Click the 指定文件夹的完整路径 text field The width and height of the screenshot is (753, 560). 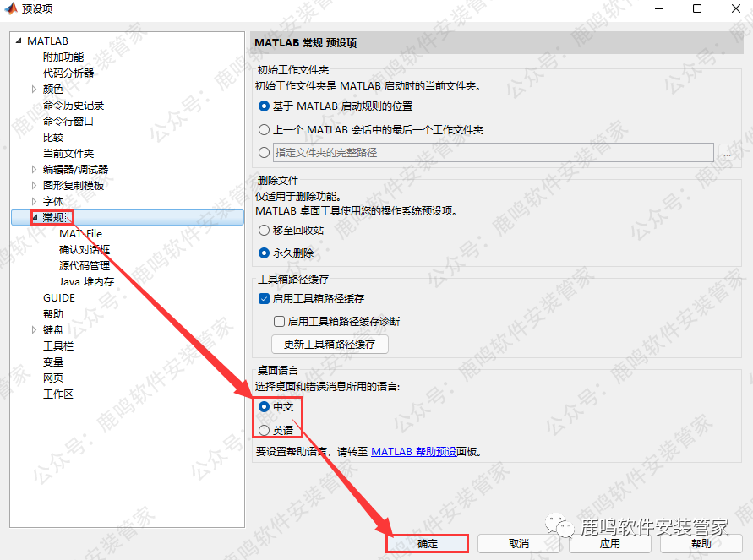coord(494,153)
